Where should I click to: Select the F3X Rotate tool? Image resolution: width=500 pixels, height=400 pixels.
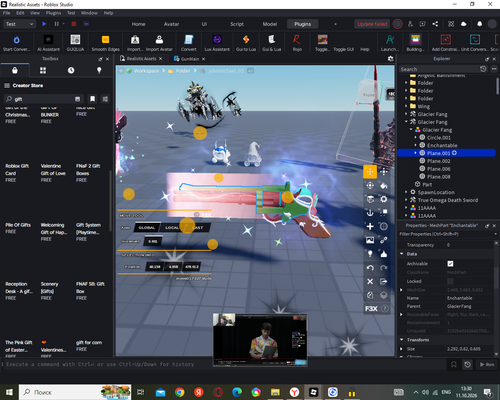coord(370,185)
